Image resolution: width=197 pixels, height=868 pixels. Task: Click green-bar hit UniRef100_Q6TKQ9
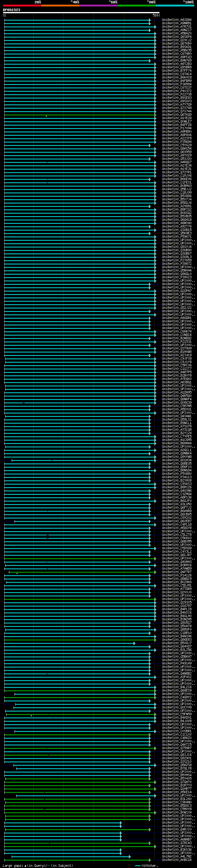click(x=176, y=115)
